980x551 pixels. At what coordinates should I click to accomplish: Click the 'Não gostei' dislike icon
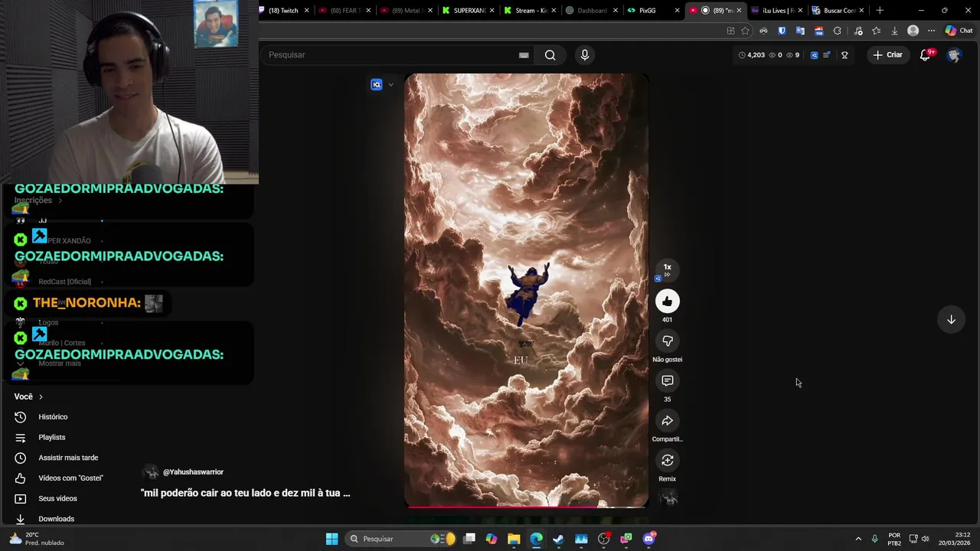click(x=667, y=341)
